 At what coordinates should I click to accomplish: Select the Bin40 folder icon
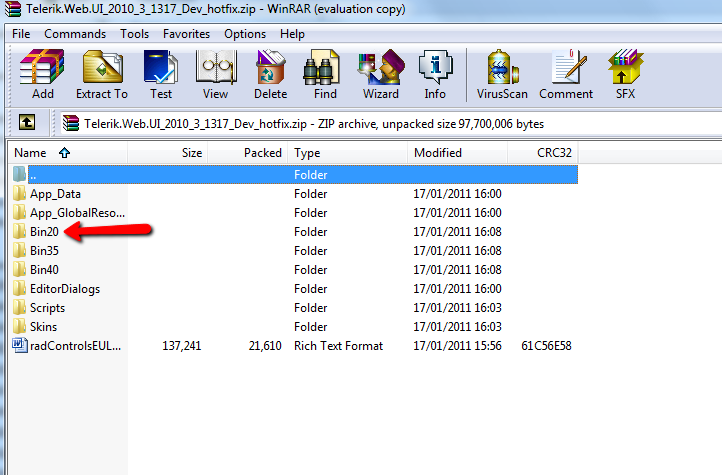point(19,269)
